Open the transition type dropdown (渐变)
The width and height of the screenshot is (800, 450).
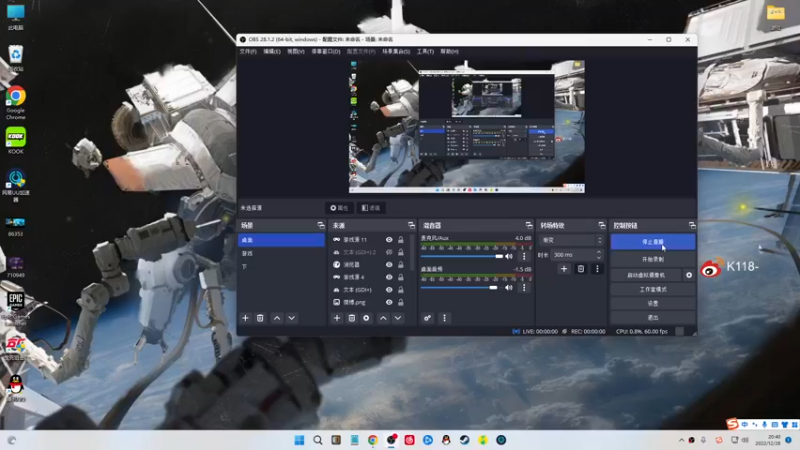click(x=572, y=240)
